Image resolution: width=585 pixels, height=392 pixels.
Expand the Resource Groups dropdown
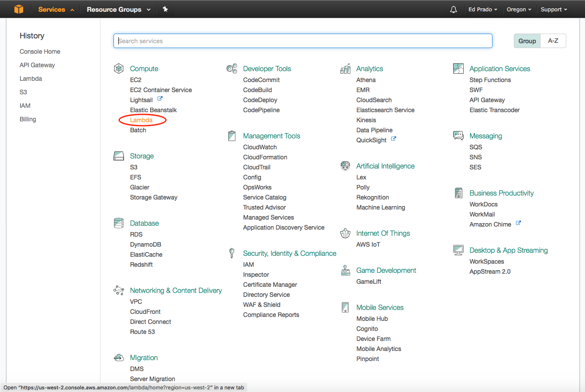pos(118,10)
